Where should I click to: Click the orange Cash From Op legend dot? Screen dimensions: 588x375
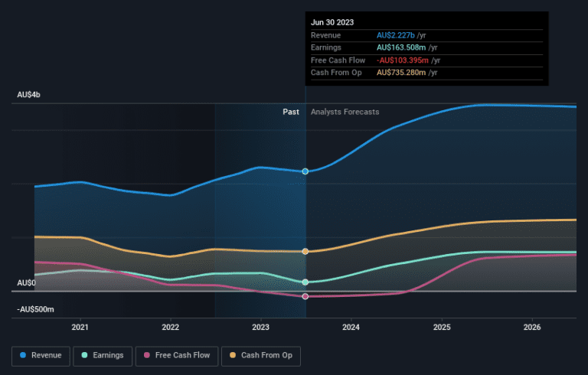(233, 355)
